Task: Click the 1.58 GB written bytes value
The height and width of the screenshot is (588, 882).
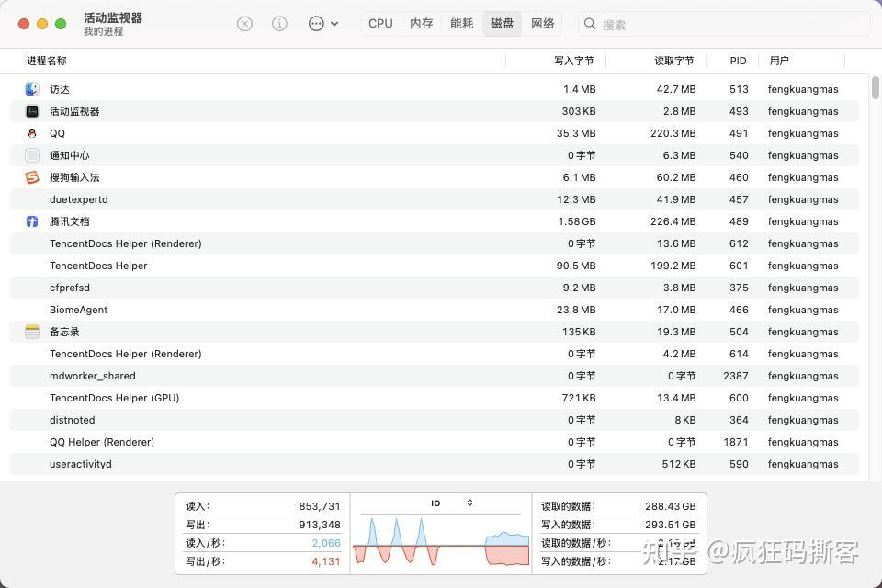Action: point(577,221)
